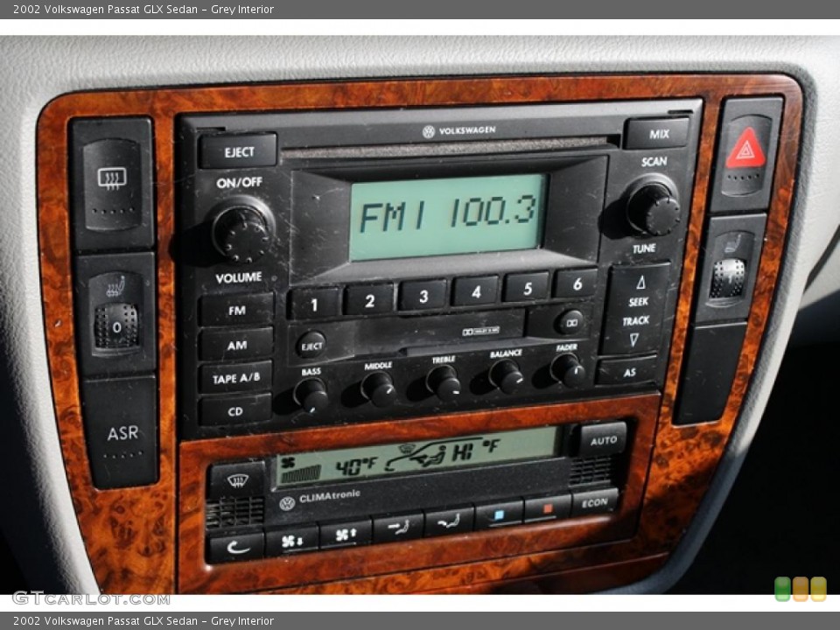The image size is (840, 630).
Task: Decrease the fan speed button
Action: click(x=292, y=541)
